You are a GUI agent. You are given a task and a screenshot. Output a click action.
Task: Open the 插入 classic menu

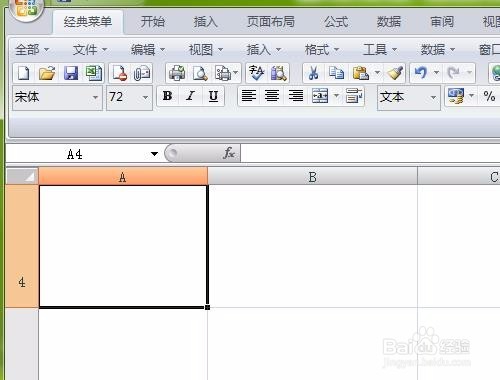tap(263, 50)
